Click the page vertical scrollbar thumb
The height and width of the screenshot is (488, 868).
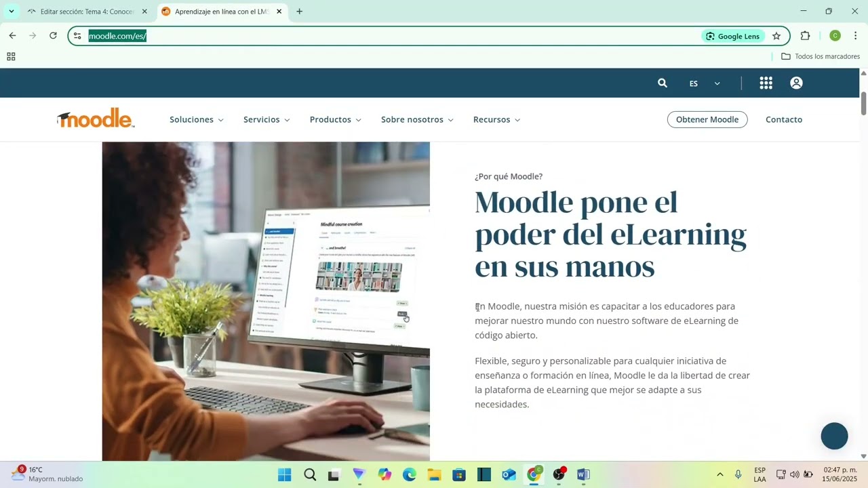pyautogui.click(x=863, y=102)
